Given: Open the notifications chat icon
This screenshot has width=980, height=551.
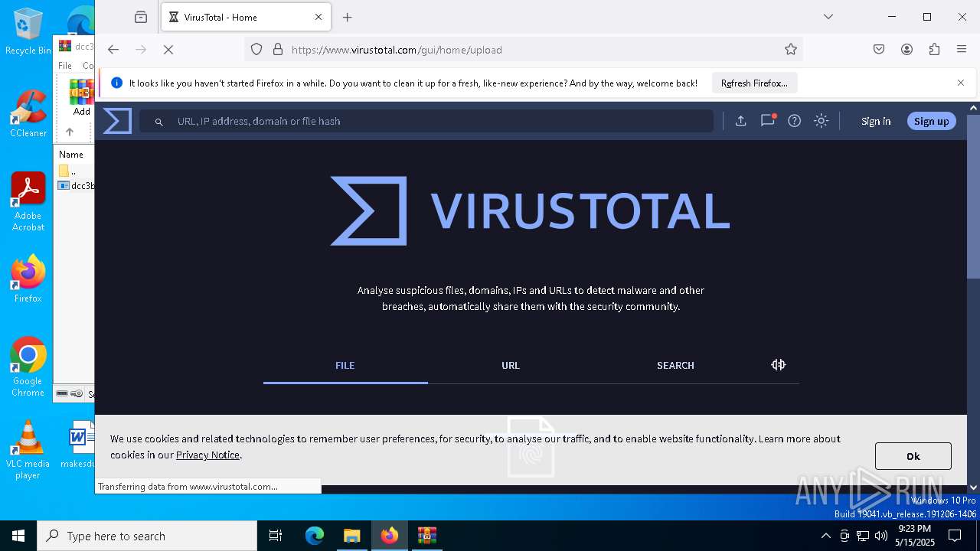Looking at the screenshot, I should (x=767, y=121).
